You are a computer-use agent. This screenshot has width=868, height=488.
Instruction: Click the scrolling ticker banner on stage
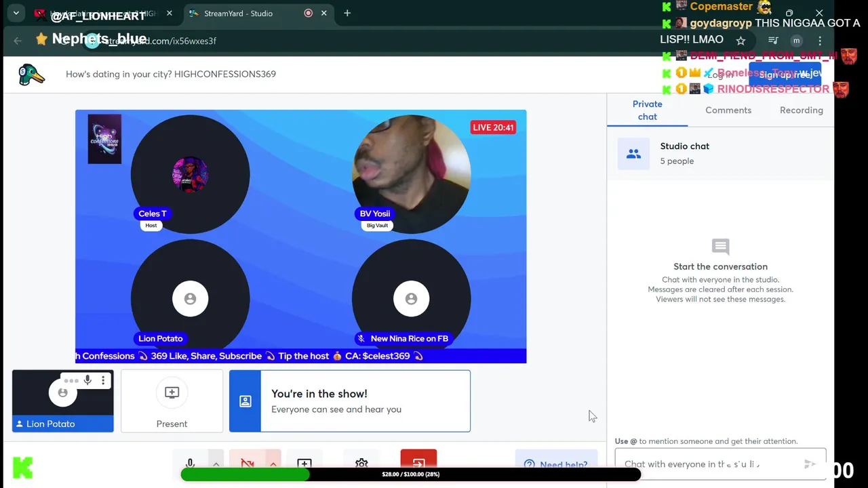click(300, 356)
